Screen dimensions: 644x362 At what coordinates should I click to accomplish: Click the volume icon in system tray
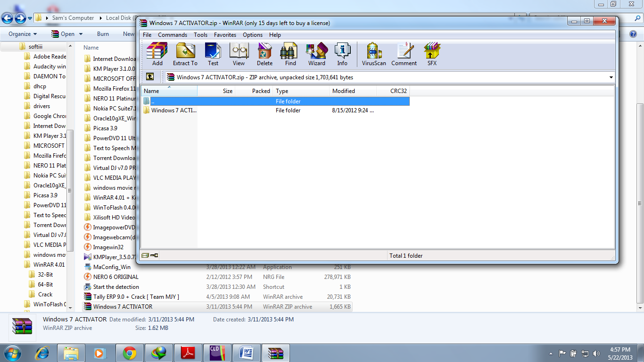pos(596,353)
